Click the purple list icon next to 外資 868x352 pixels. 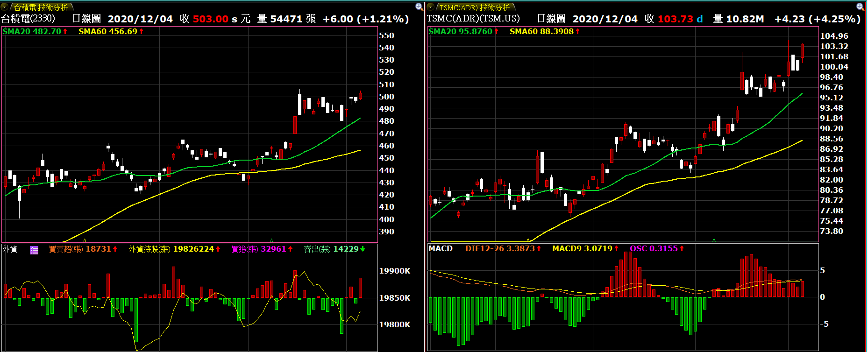34,250
